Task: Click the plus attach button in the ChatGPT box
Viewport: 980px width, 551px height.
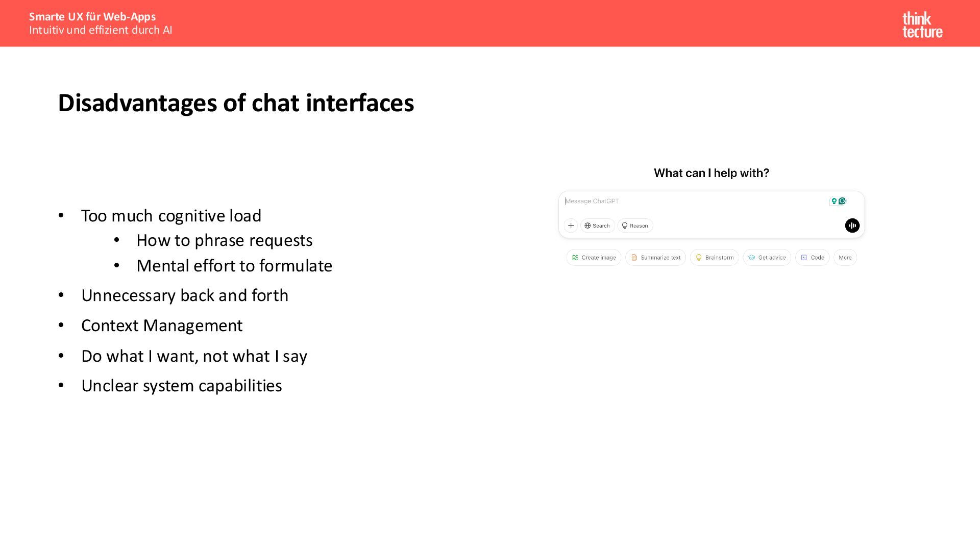Action: (x=571, y=226)
